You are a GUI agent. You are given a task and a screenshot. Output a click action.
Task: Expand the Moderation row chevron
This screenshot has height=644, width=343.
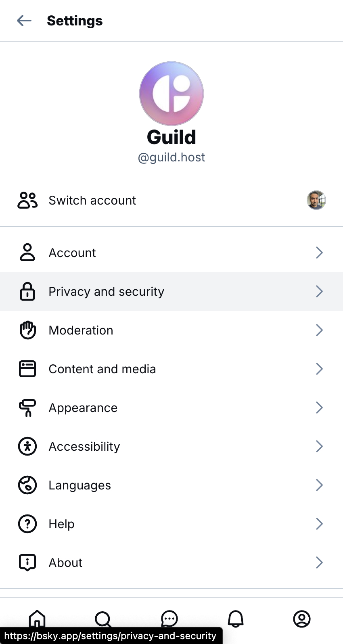point(319,330)
